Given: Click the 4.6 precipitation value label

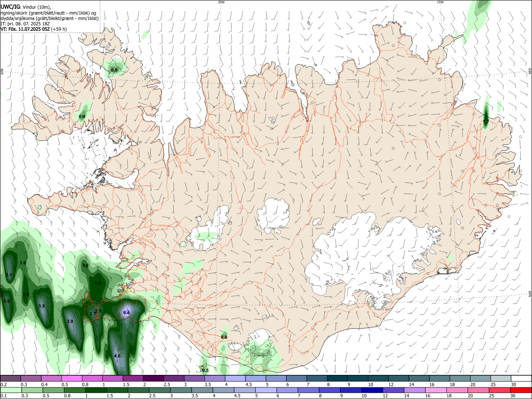Looking at the screenshot, I should [x=117, y=356].
